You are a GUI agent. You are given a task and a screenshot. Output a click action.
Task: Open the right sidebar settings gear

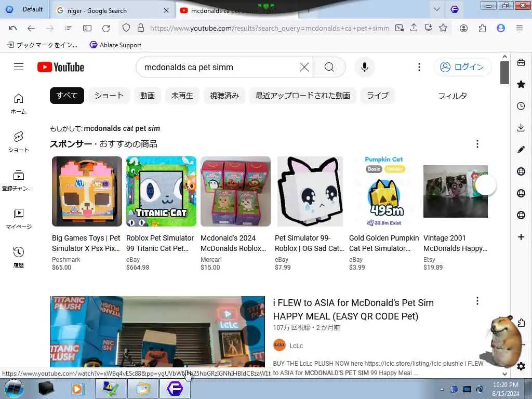coord(521,366)
